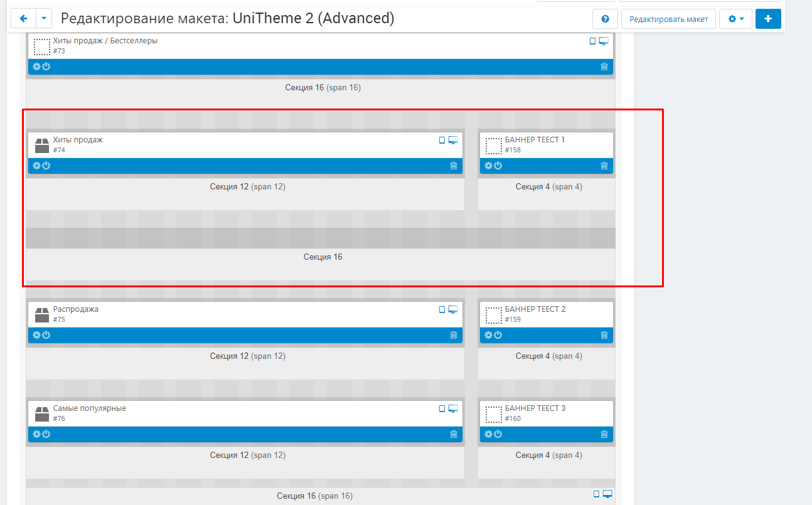Image resolution: width=812 pixels, height=505 pixels.
Task: Open settings gear for БАННЕР ТЕЕСТ 1
Action: [x=488, y=166]
